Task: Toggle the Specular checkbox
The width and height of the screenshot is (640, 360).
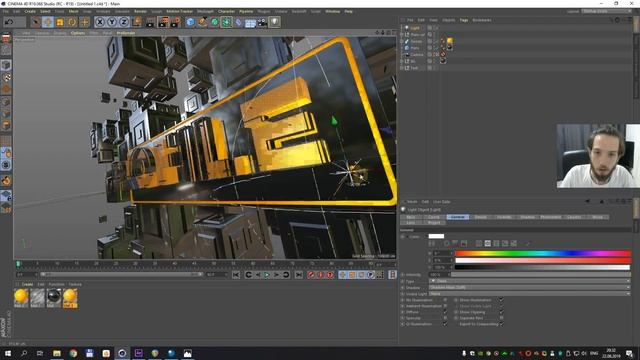Action: [445, 318]
